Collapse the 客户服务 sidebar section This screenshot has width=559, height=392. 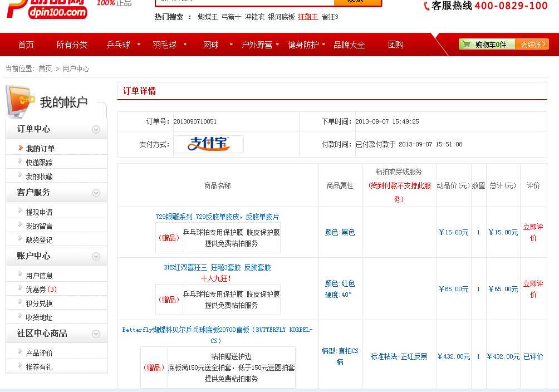96,193
